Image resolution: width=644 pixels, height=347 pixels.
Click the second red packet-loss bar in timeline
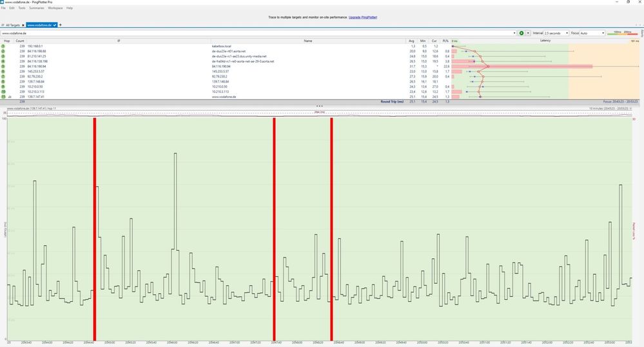tap(274, 229)
